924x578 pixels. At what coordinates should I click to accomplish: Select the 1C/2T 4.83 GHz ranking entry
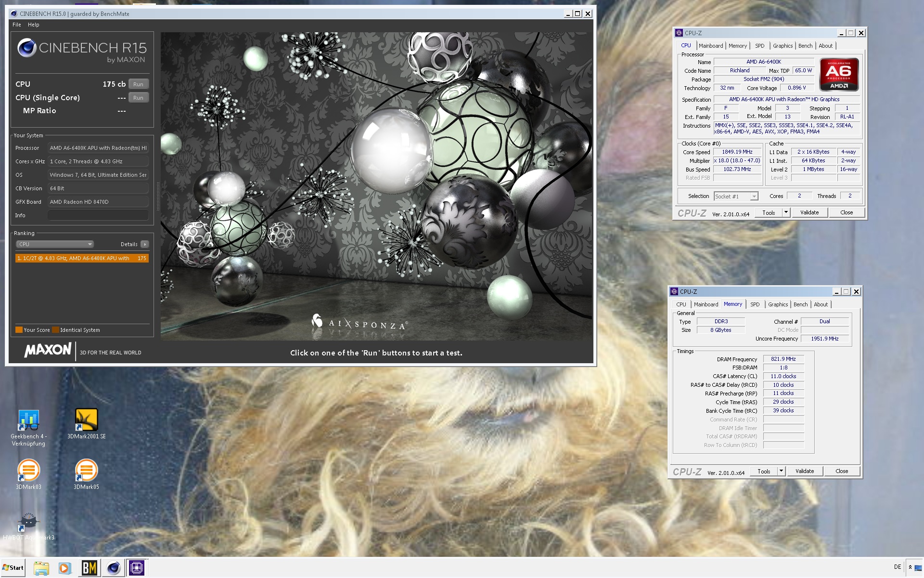82,258
